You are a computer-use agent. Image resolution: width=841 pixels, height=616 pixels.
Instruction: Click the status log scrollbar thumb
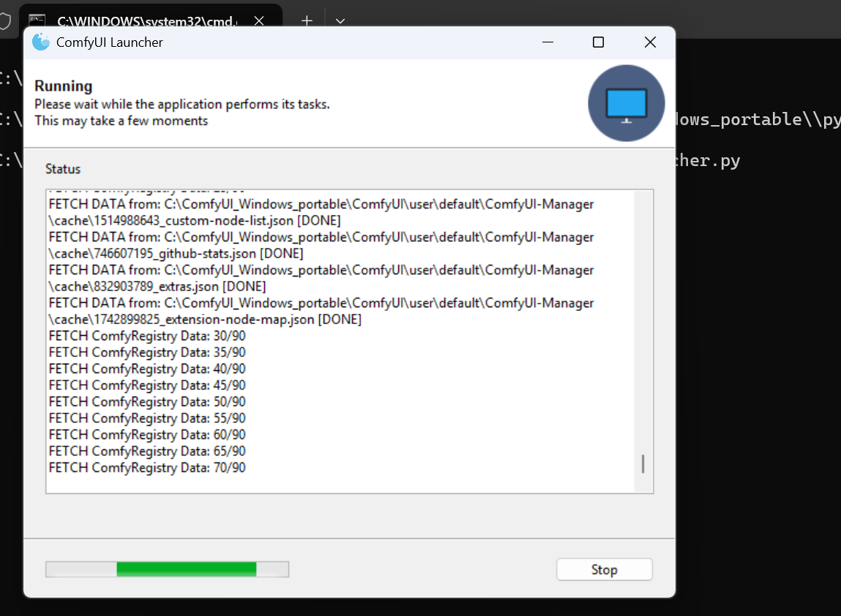pos(643,464)
